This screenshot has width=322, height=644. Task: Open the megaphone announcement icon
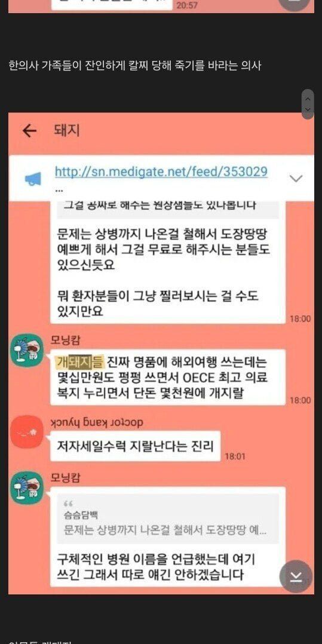(33, 179)
